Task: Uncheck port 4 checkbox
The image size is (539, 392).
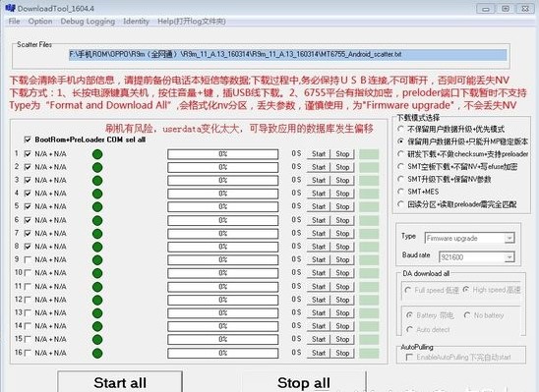Action: point(28,194)
